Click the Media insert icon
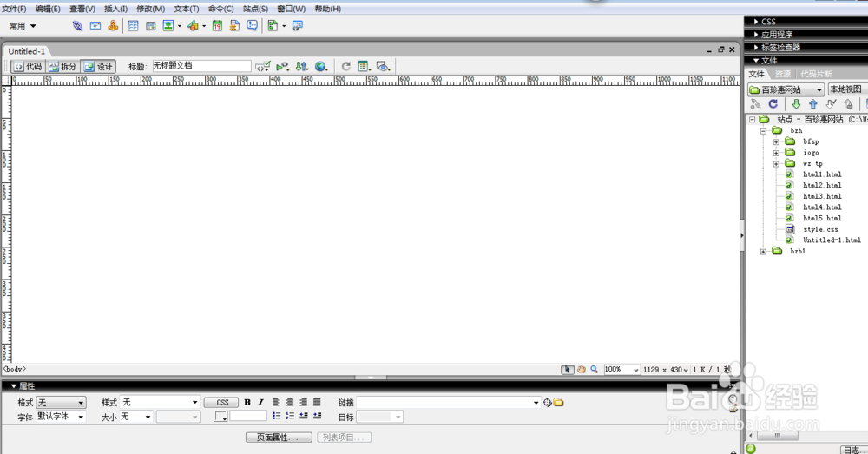 tap(194, 25)
